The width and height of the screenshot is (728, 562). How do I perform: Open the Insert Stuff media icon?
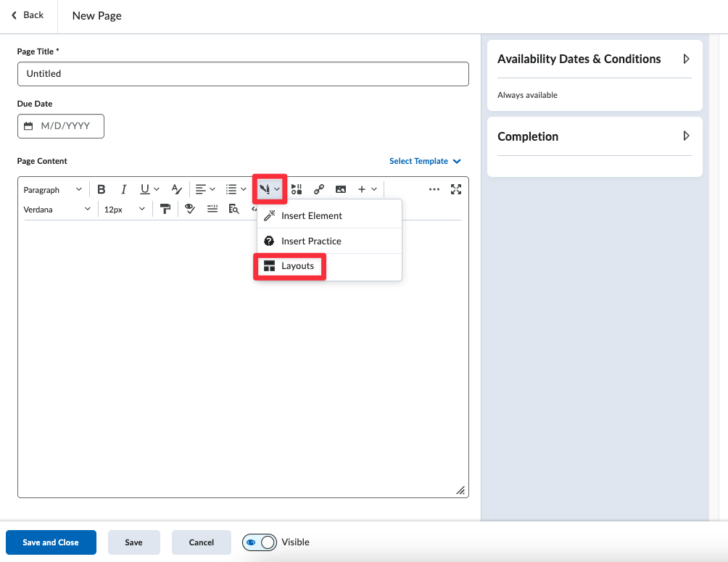click(x=297, y=189)
